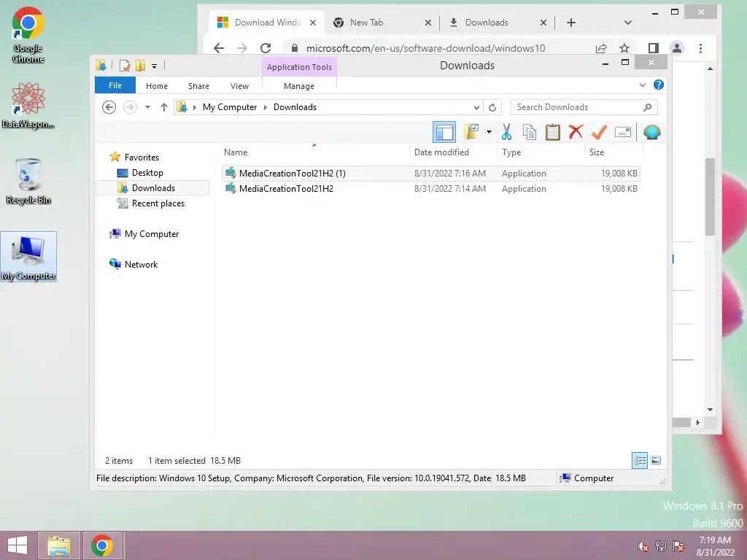This screenshot has width=747, height=560.
Task: Open the recent locations dropdown arrow
Action: pyautogui.click(x=147, y=107)
